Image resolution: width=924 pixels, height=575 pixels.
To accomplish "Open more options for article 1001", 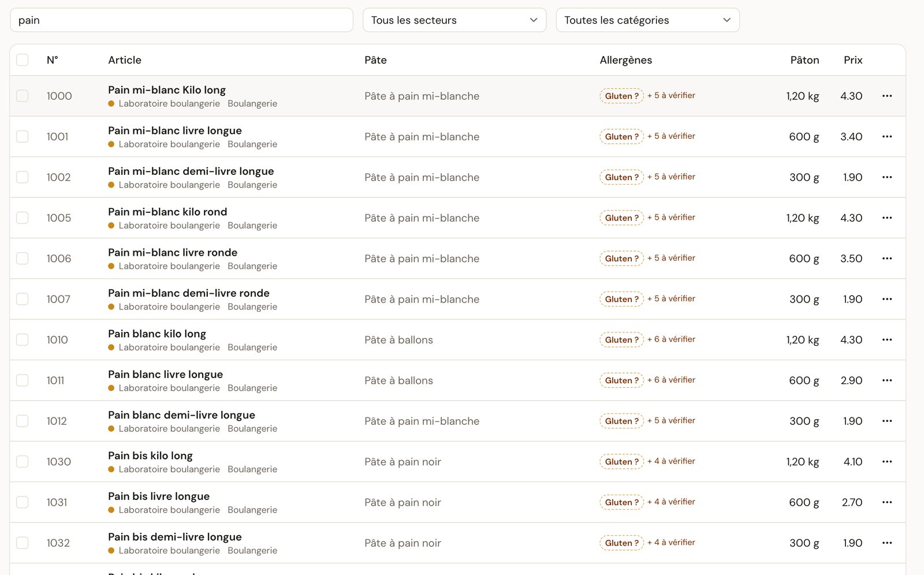I will click(x=887, y=136).
